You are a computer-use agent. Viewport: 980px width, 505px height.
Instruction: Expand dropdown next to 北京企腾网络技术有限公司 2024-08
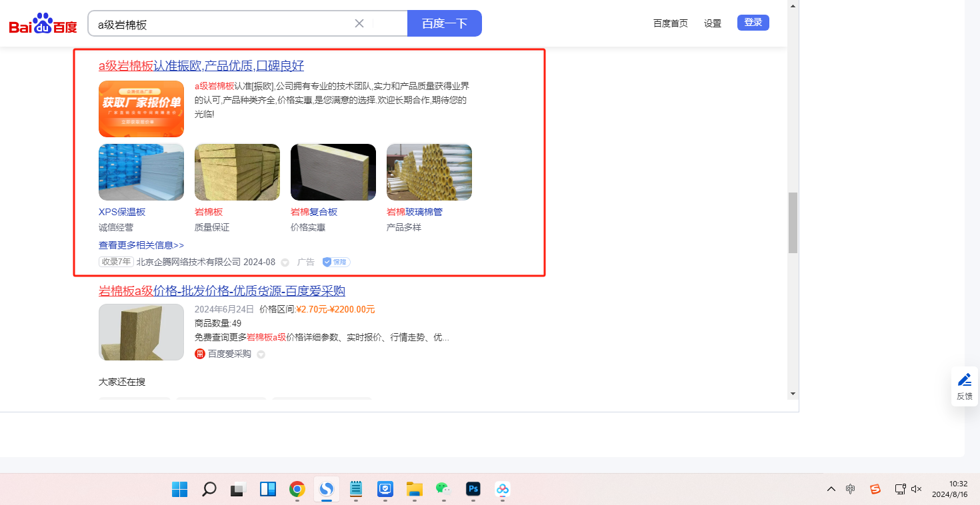[x=285, y=262]
